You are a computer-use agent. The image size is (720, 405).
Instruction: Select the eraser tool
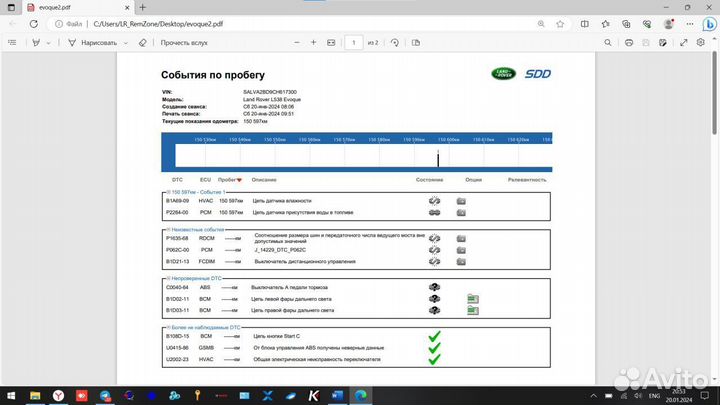(x=143, y=43)
